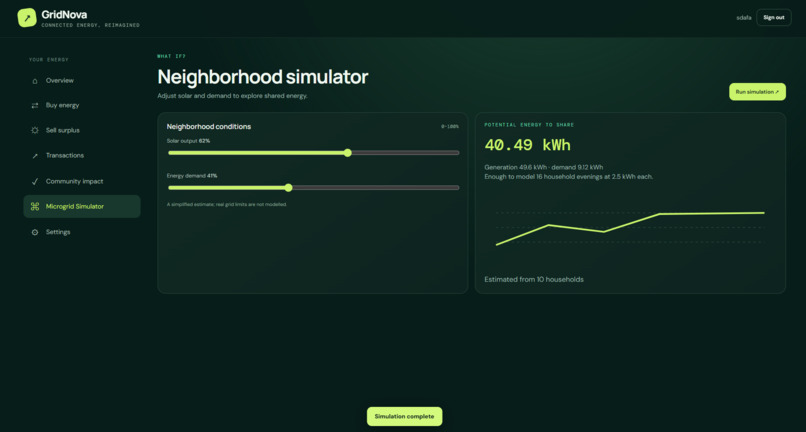This screenshot has height=432, width=806.
Task: Click the WHAT IF? label
Action: [171, 56]
